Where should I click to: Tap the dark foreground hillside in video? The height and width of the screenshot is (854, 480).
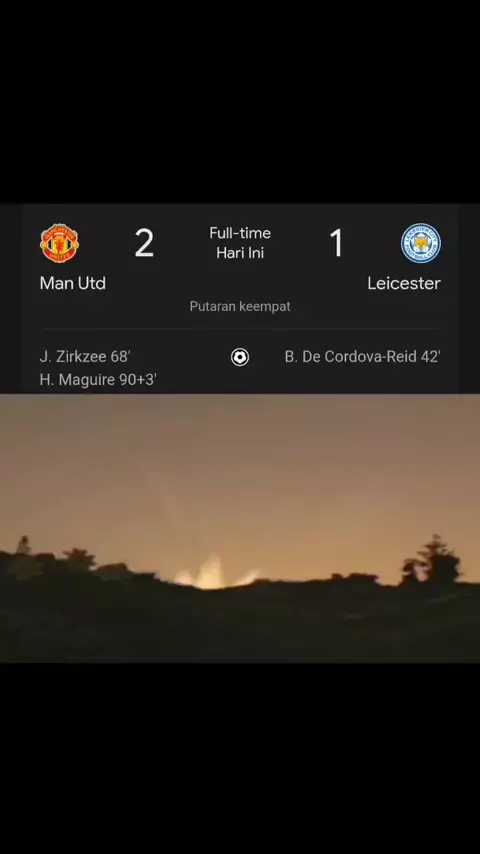click(240, 626)
